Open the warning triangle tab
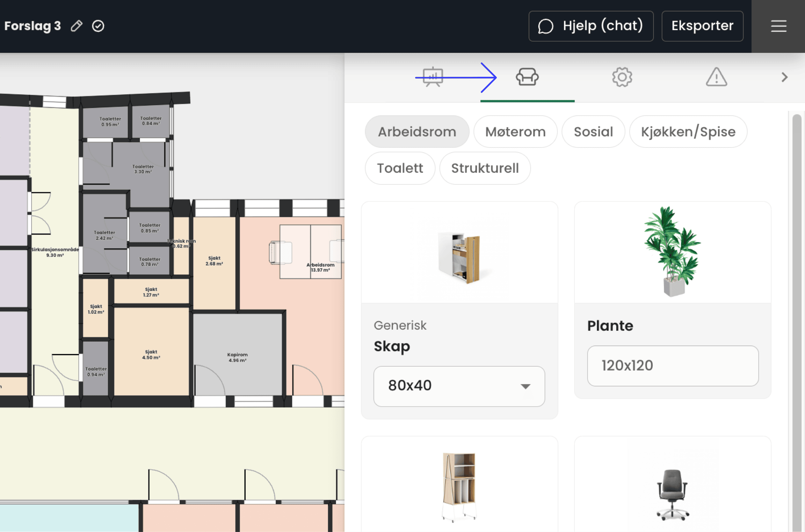This screenshot has height=532, width=805. (x=716, y=77)
